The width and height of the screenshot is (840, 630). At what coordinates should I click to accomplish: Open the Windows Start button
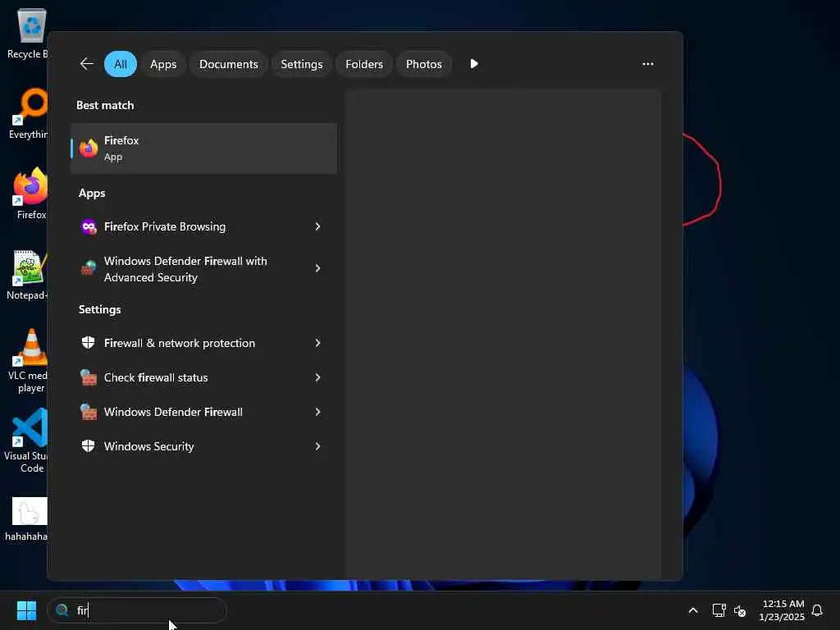click(26, 610)
